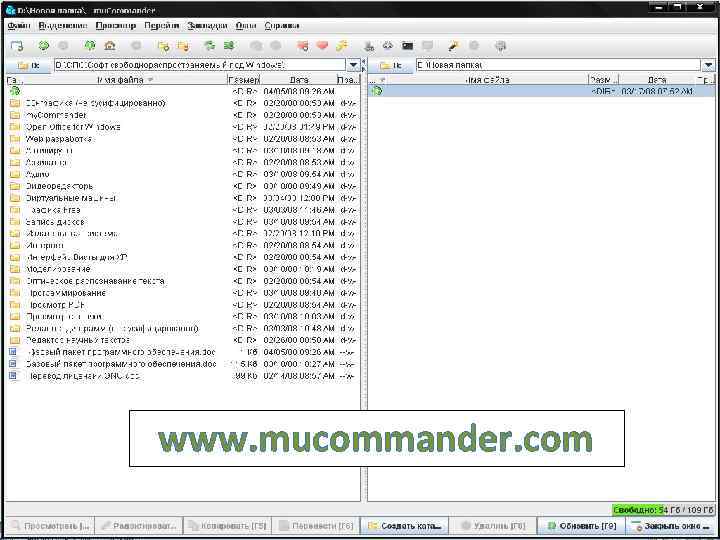720x540 pixels.
Task: Swap the two folder panels icon
Action: [209, 46]
